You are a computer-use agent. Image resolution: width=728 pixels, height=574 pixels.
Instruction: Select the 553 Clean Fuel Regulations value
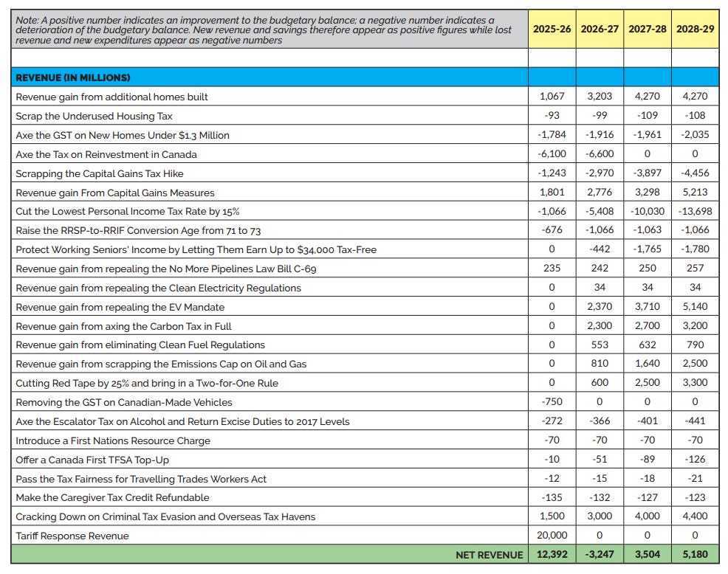point(600,345)
